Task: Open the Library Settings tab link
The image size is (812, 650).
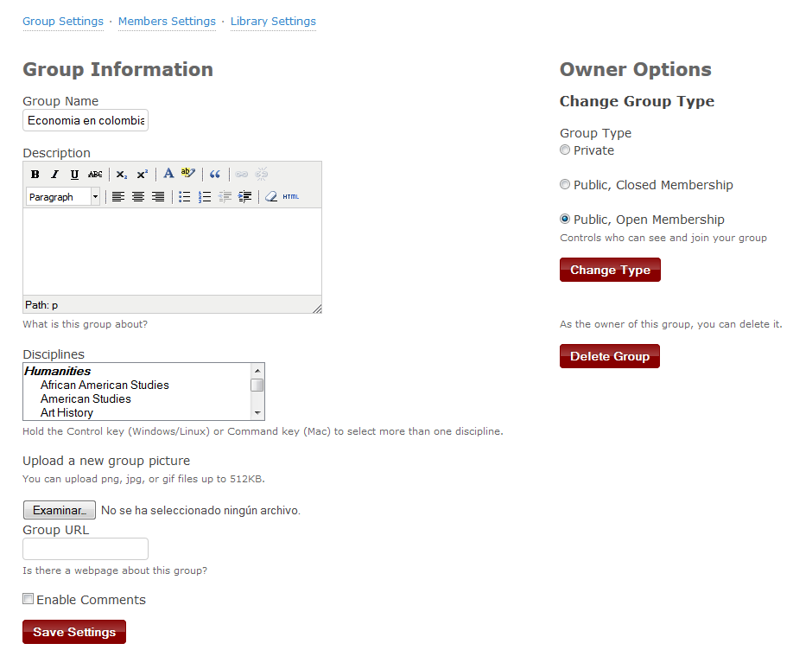Action: pos(273,22)
